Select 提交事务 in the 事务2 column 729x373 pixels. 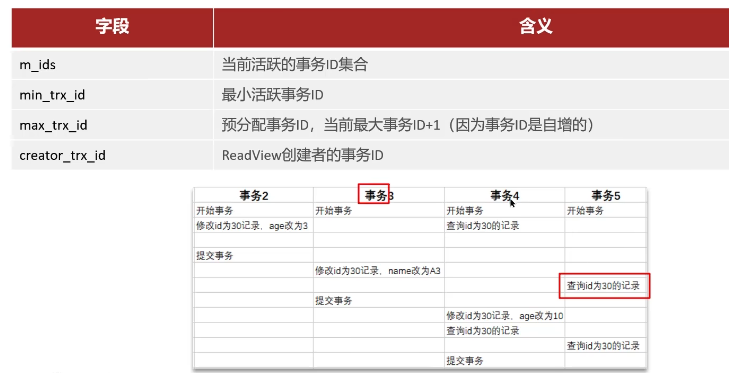click(215, 256)
